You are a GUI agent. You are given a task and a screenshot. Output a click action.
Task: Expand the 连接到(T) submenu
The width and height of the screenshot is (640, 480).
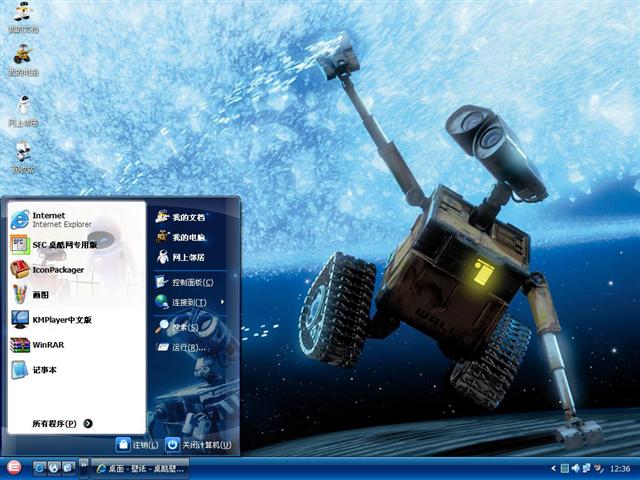point(191,302)
